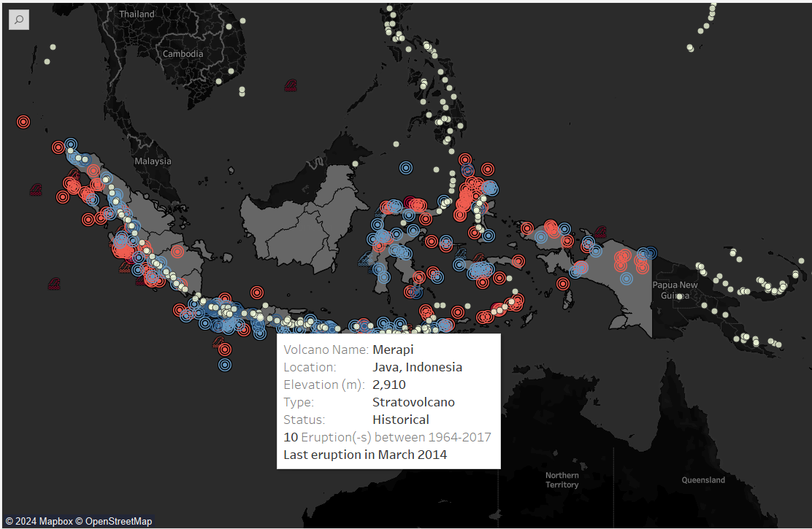Click the lone volcano dot on Borneo's northern tip
812x529 pixels.
coord(355,163)
